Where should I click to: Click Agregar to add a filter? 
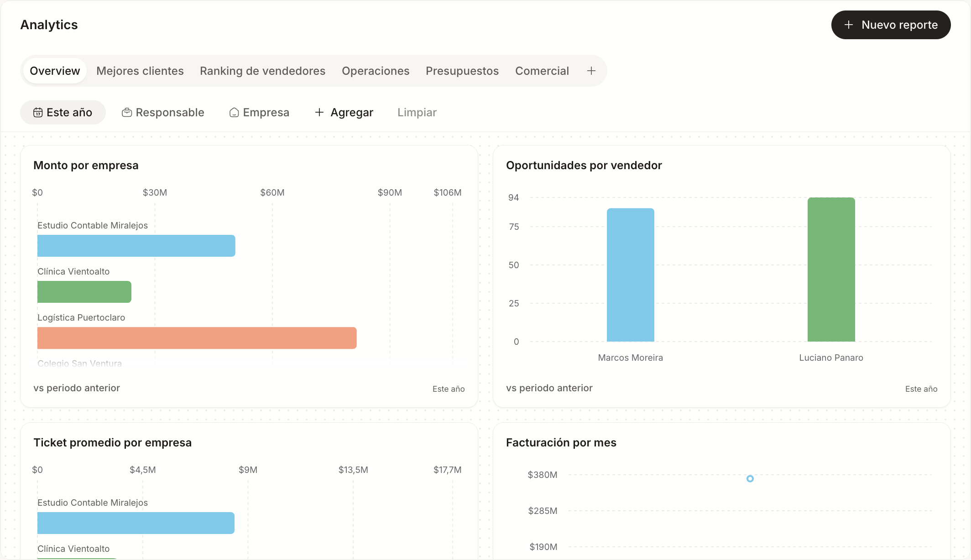point(344,113)
